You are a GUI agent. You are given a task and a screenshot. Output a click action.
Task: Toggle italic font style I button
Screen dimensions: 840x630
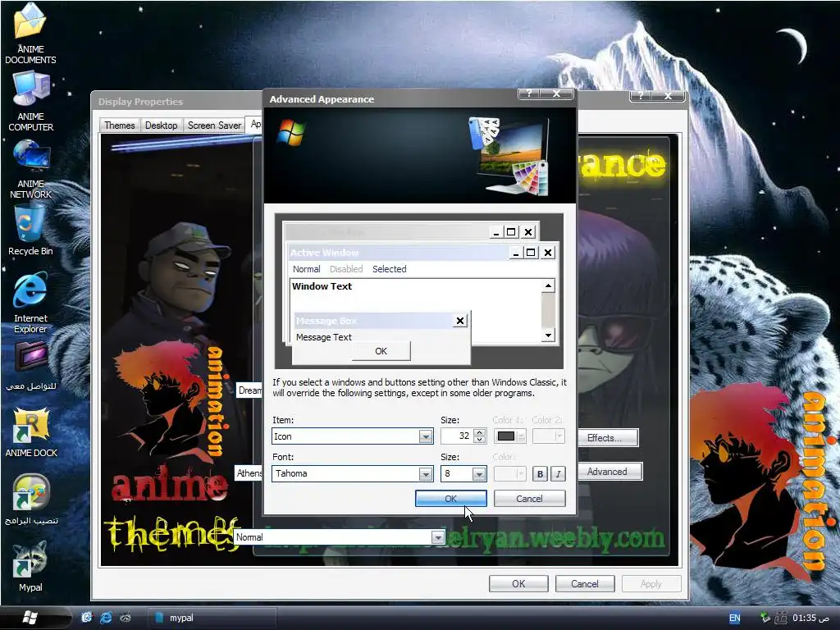(x=558, y=473)
